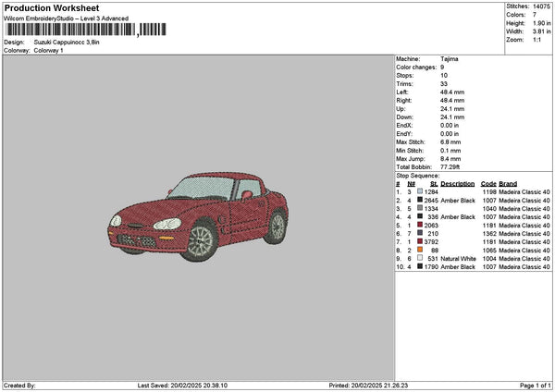Click the Width value 3.81 in

point(541,31)
